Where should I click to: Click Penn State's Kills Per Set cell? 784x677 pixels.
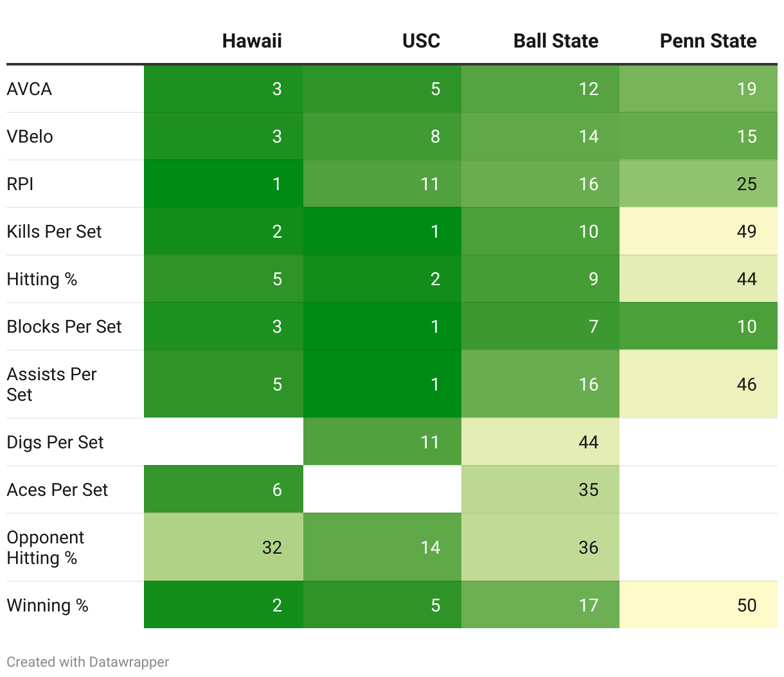[699, 231]
